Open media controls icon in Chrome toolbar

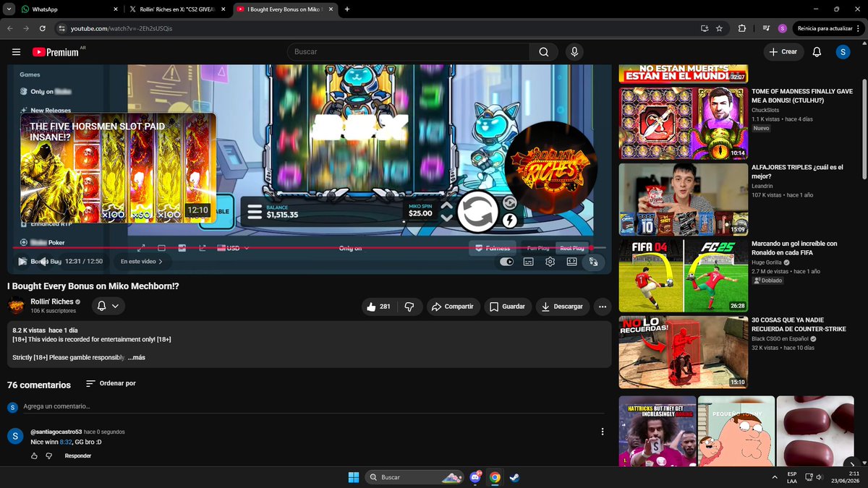pyautogui.click(x=766, y=28)
